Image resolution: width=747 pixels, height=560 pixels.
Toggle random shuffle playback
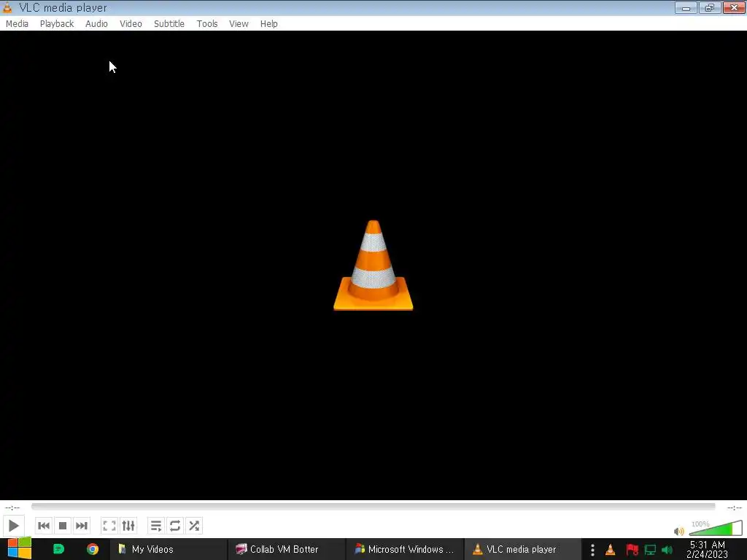(194, 526)
